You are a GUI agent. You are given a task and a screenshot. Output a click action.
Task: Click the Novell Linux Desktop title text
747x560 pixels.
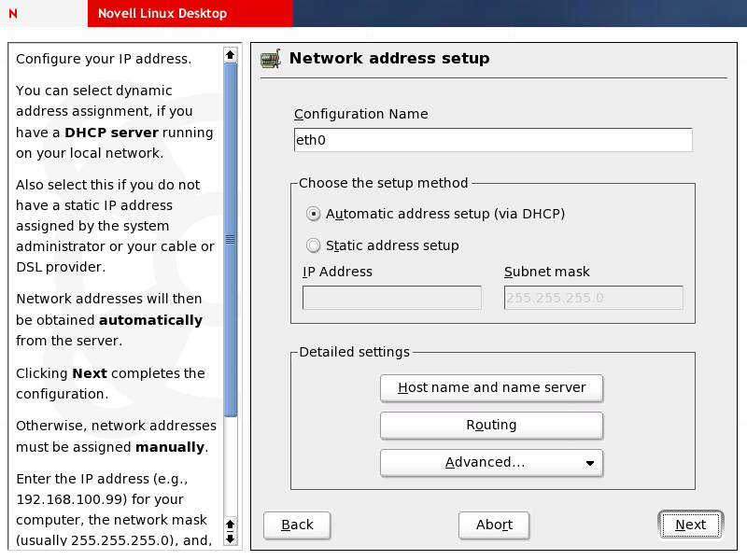(x=162, y=14)
